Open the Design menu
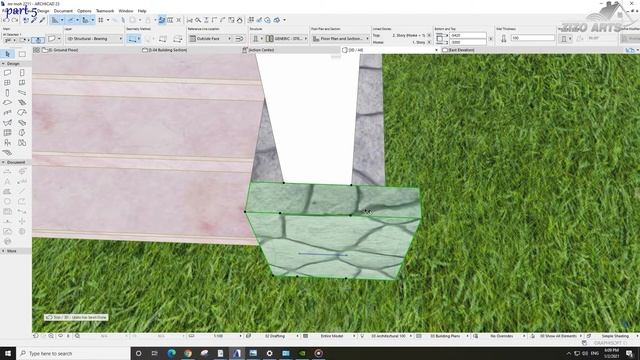Image resolution: width=640 pixels, height=360 pixels. coord(43,11)
